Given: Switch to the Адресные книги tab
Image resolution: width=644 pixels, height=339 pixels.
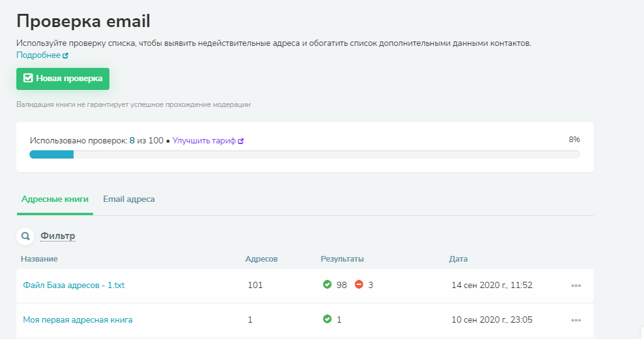Looking at the screenshot, I should [55, 199].
